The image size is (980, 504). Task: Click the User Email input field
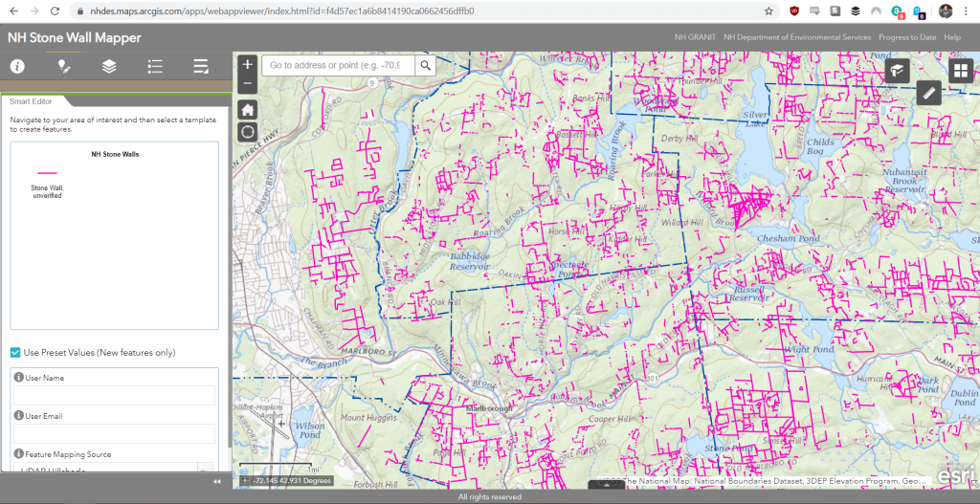(x=115, y=433)
